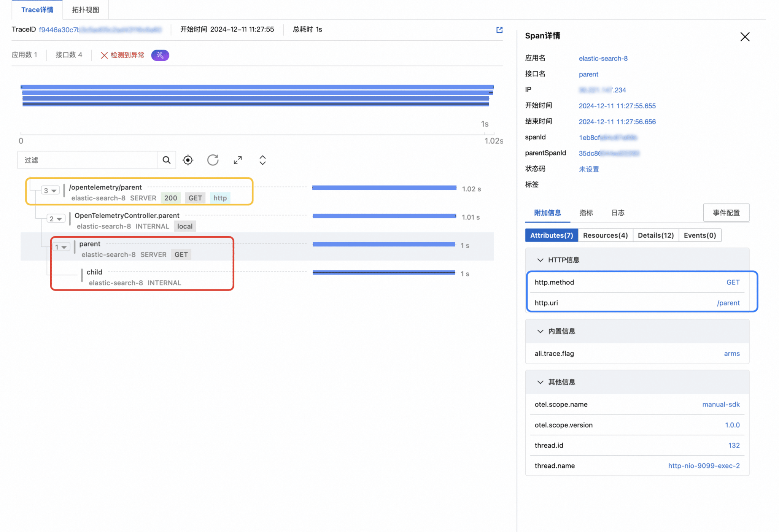This screenshot has height=532, width=779.
Task: Collapse the 内置信息 section
Action: click(540, 331)
